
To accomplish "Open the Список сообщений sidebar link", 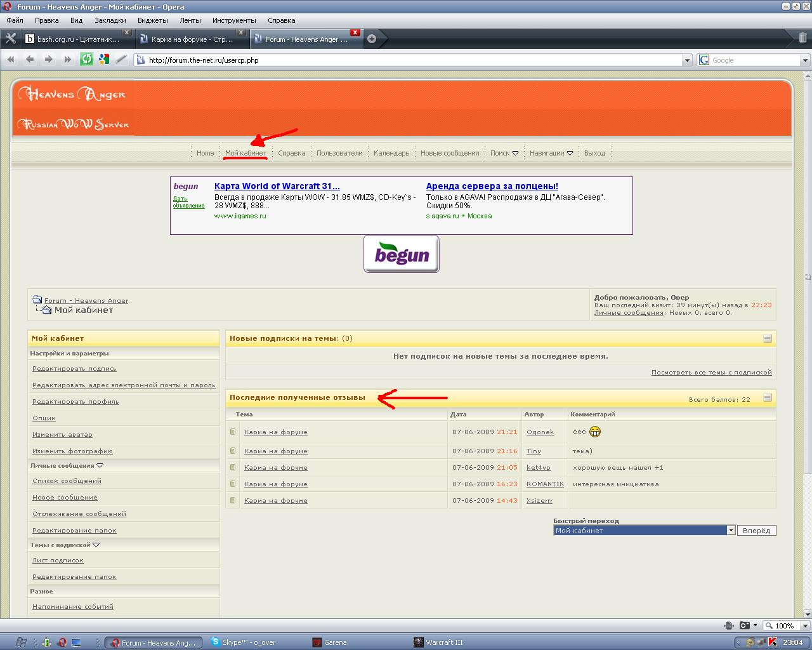I will [67, 481].
